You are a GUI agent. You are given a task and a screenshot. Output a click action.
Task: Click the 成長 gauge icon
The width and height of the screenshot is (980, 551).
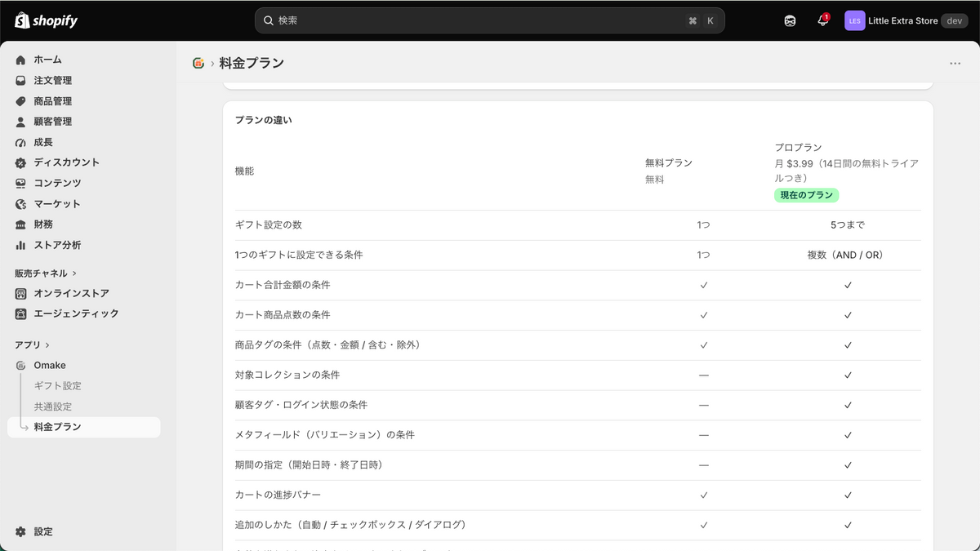[x=21, y=142]
